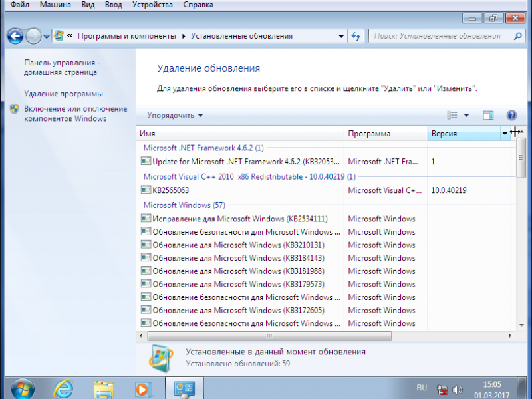This screenshot has height=399, width=532.
Task: Click version value 10.0.40219
Action: tap(448, 190)
